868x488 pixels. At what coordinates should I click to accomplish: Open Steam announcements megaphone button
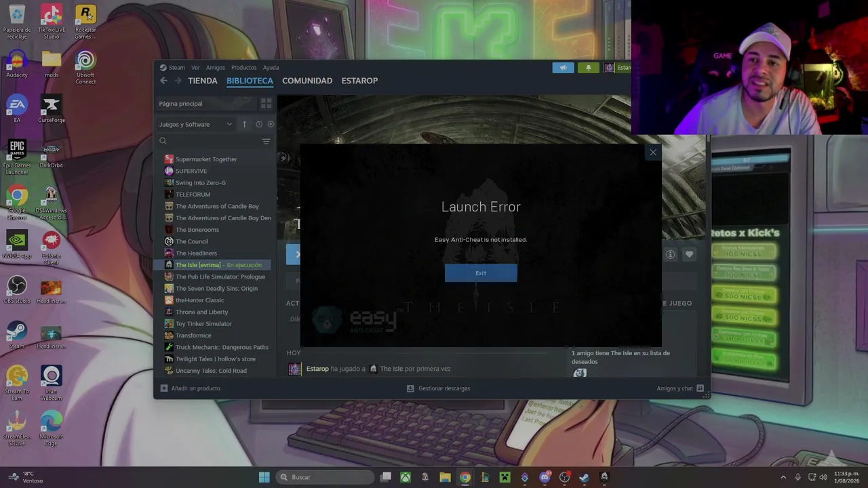tap(563, 68)
